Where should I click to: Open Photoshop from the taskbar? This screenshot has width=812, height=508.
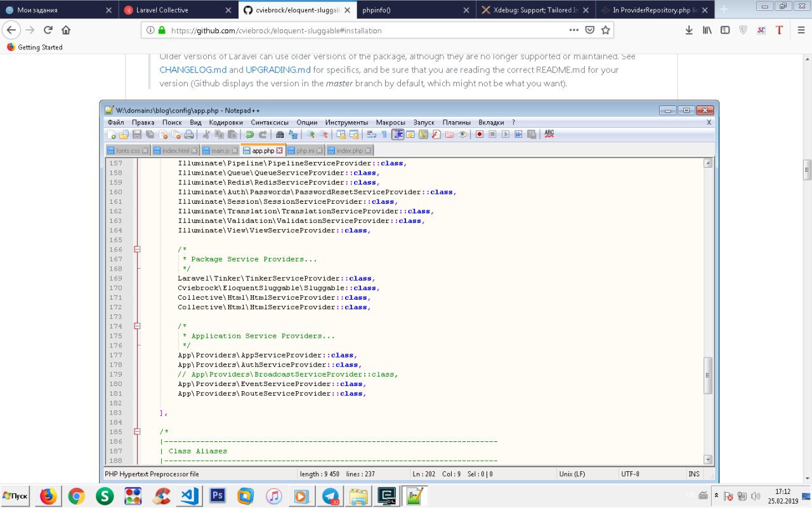point(218,496)
